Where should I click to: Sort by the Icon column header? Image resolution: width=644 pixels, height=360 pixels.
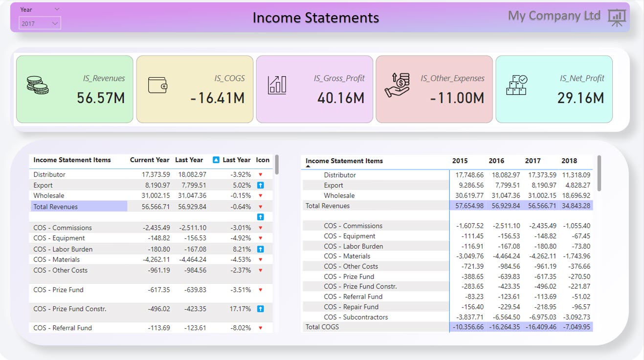(x=263, y=160)
